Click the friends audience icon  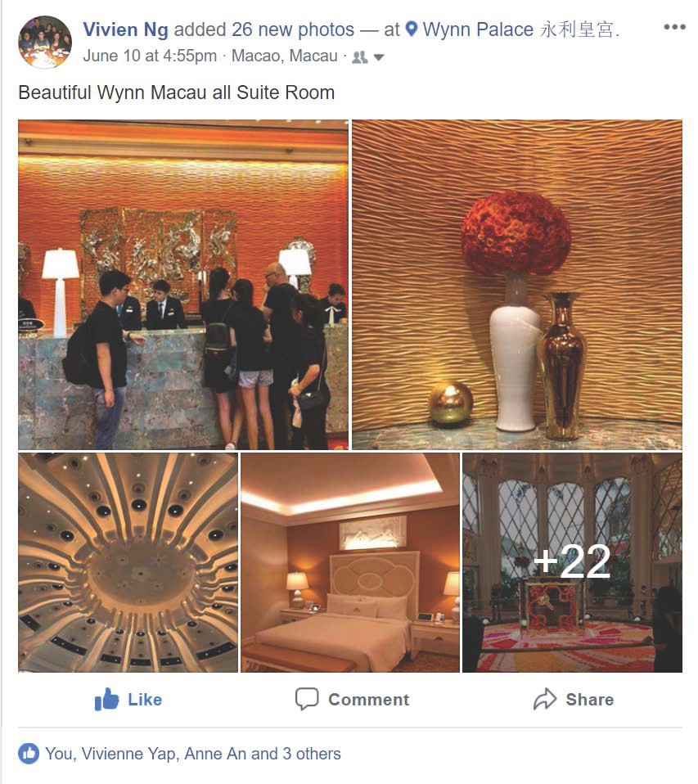[x=359, y=57]
